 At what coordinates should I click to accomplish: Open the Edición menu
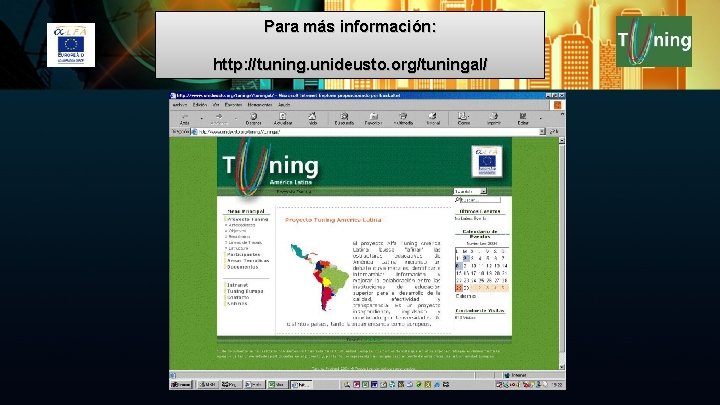200,105
